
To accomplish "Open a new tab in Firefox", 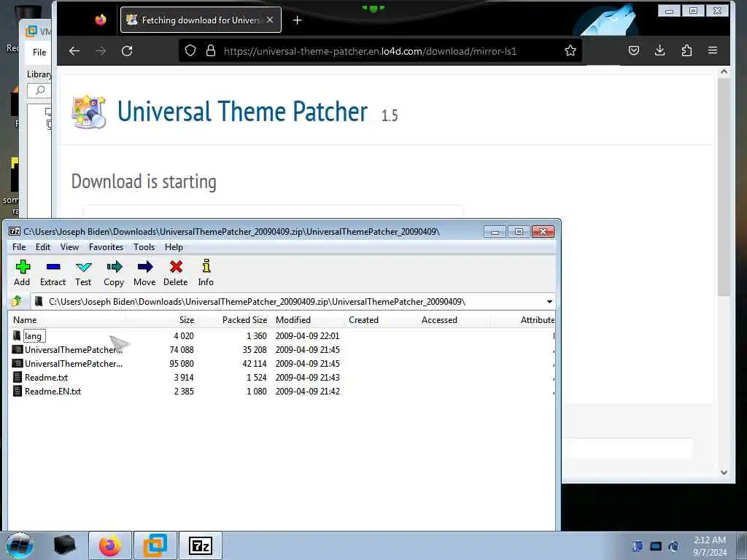I will pos(298,20).
